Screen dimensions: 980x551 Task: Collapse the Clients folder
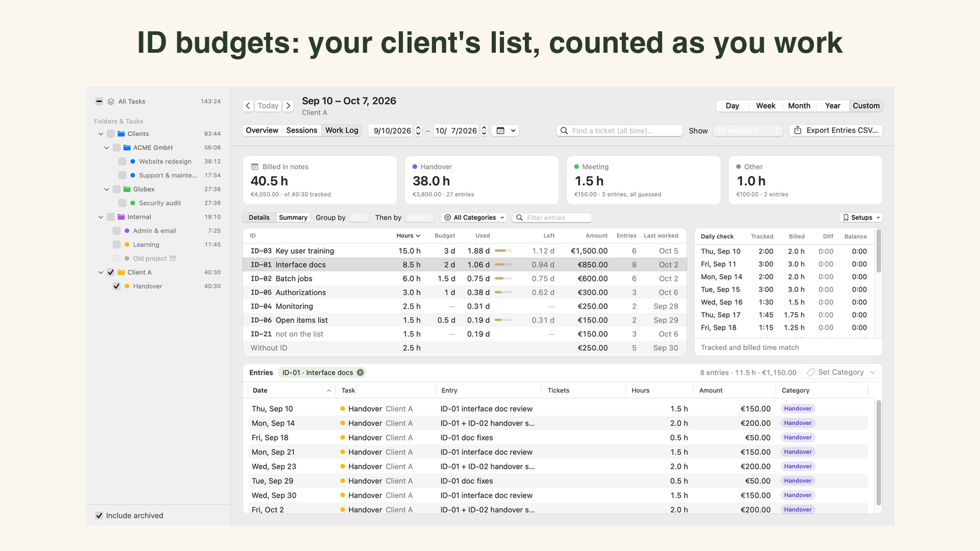101,134
